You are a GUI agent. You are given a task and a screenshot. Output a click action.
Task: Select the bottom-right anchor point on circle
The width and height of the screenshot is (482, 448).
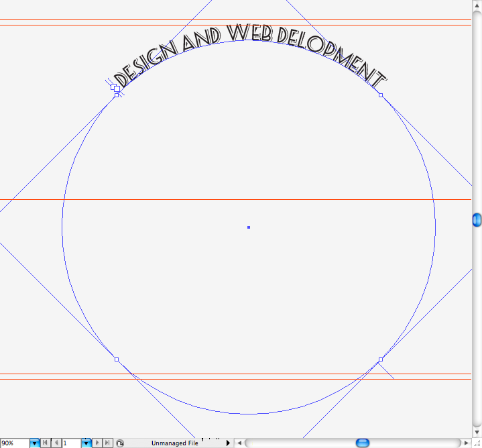pyautogui.click(x=381, y=359)
